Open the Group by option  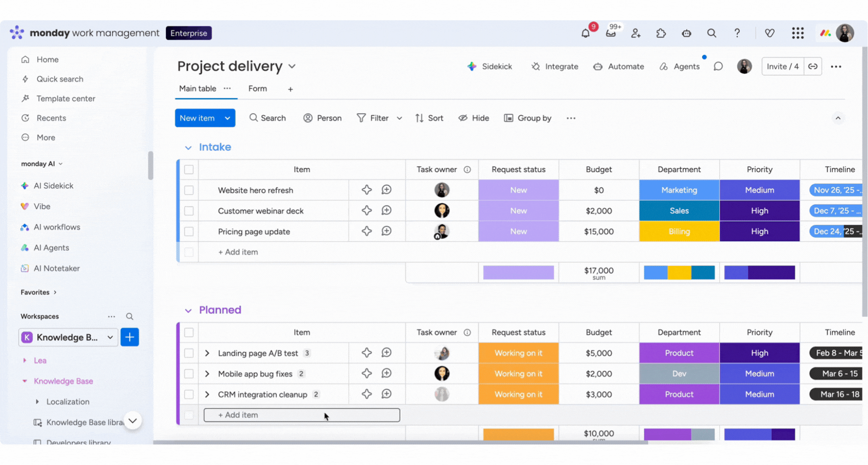click(528, 118)
